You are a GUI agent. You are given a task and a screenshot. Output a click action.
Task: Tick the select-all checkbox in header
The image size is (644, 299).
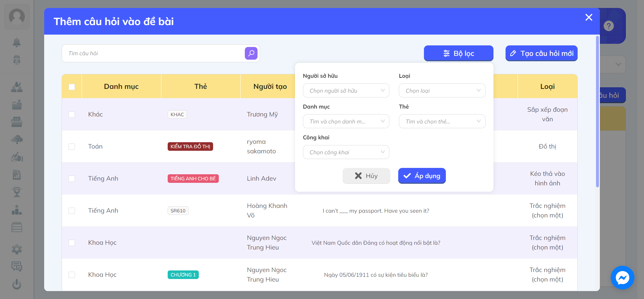pos(72,87)
